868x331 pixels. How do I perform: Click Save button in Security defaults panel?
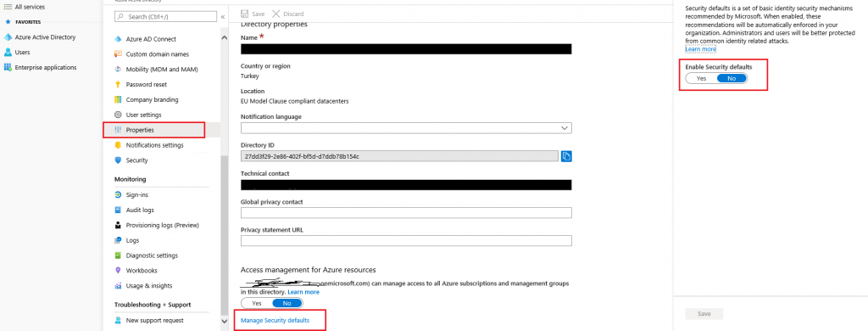coord(704,314)
